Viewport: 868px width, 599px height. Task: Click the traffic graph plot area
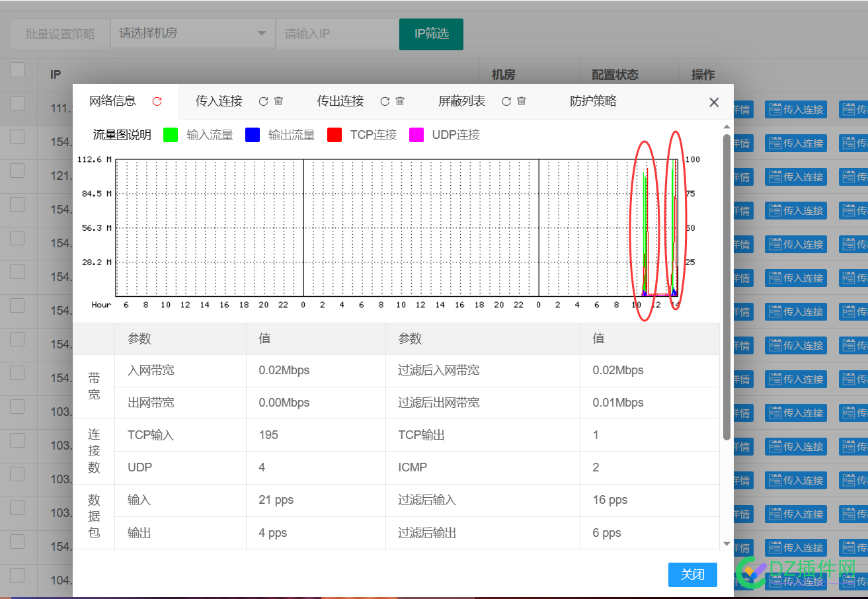(397, 227)
